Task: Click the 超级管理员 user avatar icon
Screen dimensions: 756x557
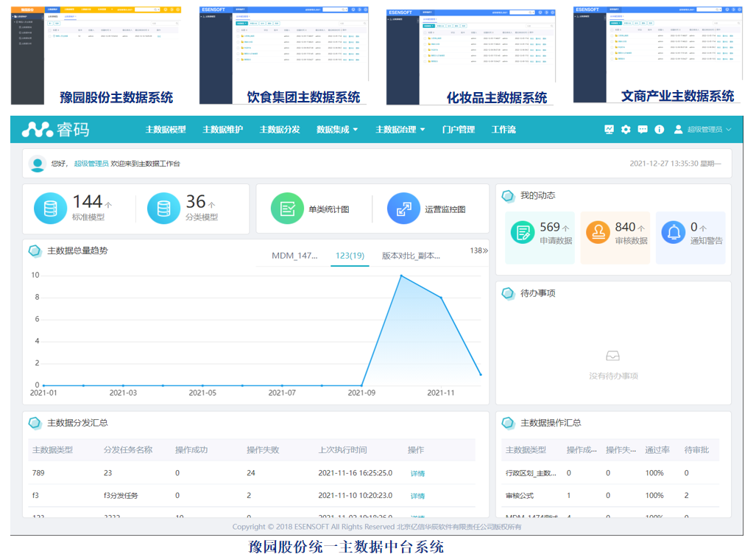Action: [x=678, y=130]
